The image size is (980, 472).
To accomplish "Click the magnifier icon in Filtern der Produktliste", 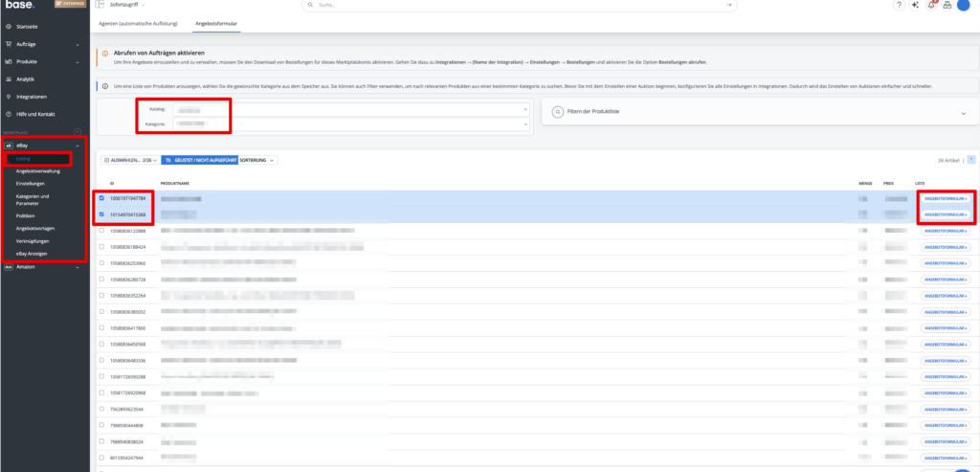I will (x=558, y=111).
